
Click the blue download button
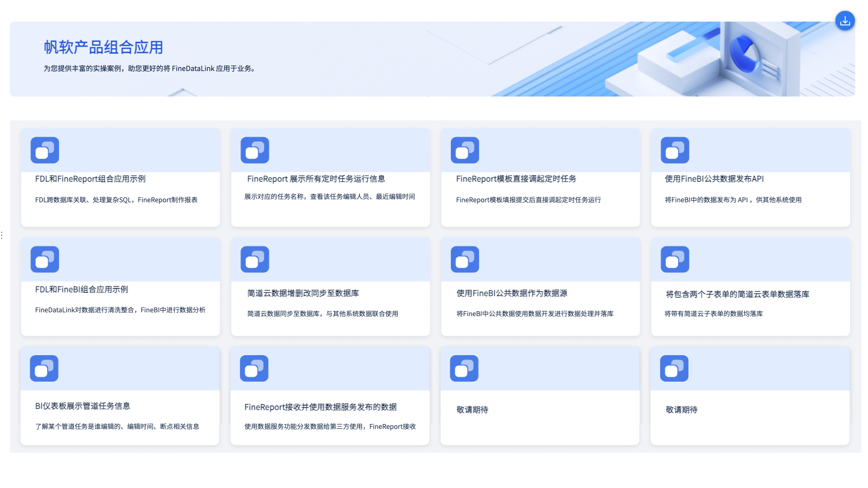[x=845, y=21]
